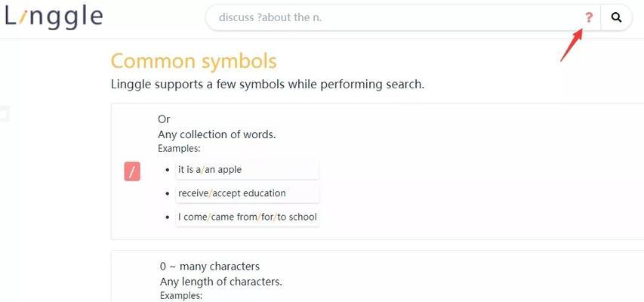Click the 'Examples:' label in the Or card

pos(179,148)
